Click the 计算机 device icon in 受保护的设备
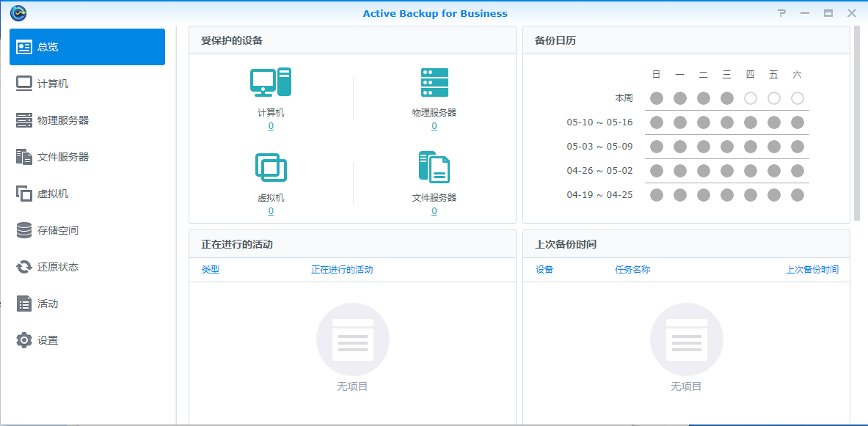The width and height of the screenshot is (868, 426). pyautogui.click(x=271, y=82)
